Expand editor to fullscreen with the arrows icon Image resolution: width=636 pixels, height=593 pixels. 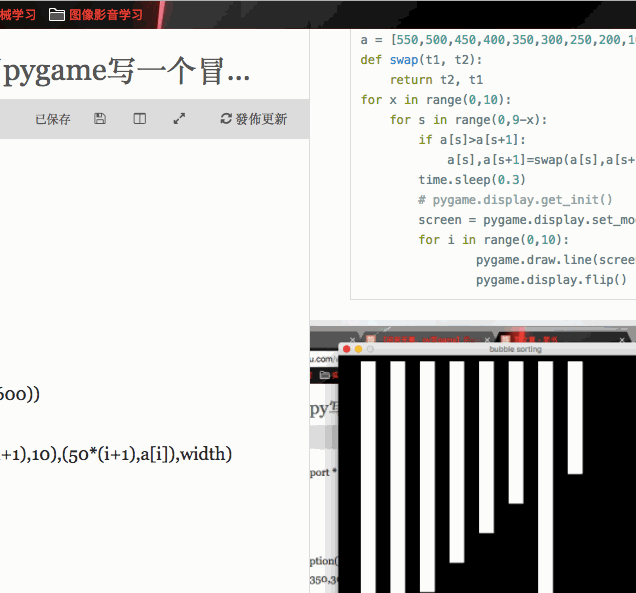[179, 118]
